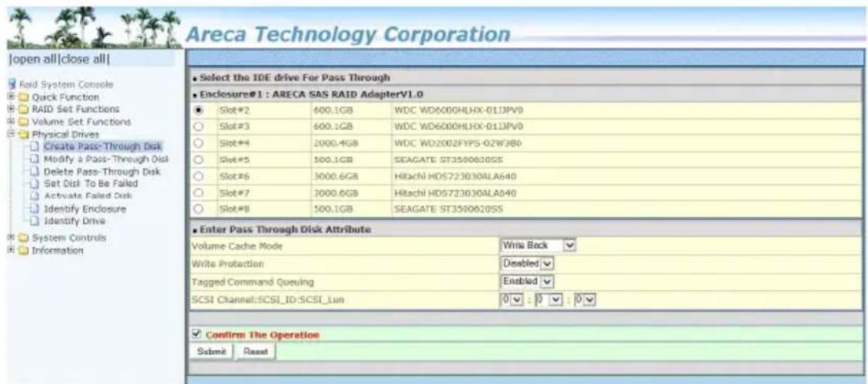Click the open all link
The width and height of the screenshot is (868, 384).
pos(36,60)
